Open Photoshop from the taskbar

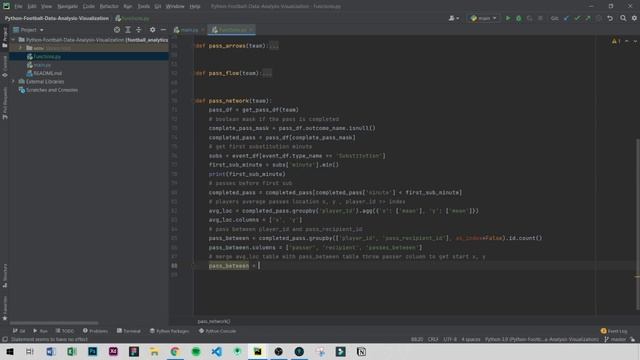pyautogui.click(x=93, y=351)
